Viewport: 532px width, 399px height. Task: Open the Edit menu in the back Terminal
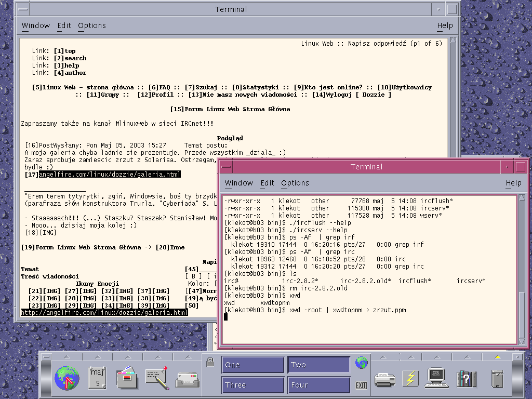tap(63, 25)
